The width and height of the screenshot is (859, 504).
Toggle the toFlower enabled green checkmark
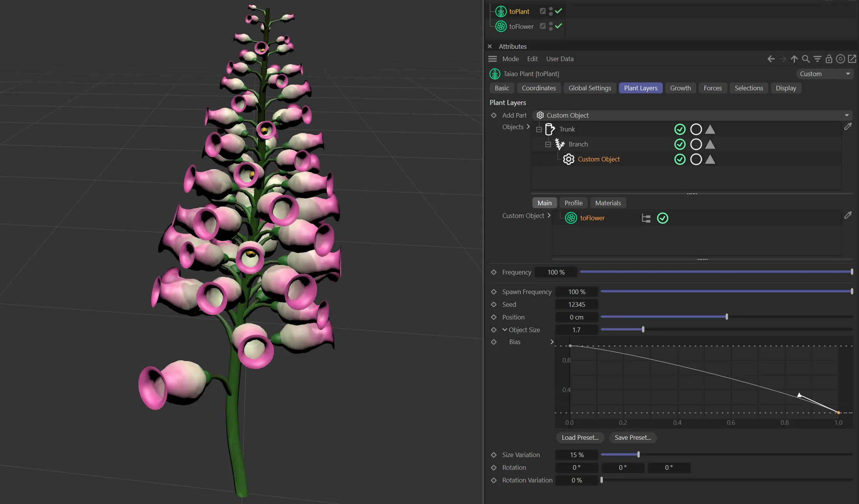pos(662,218)
